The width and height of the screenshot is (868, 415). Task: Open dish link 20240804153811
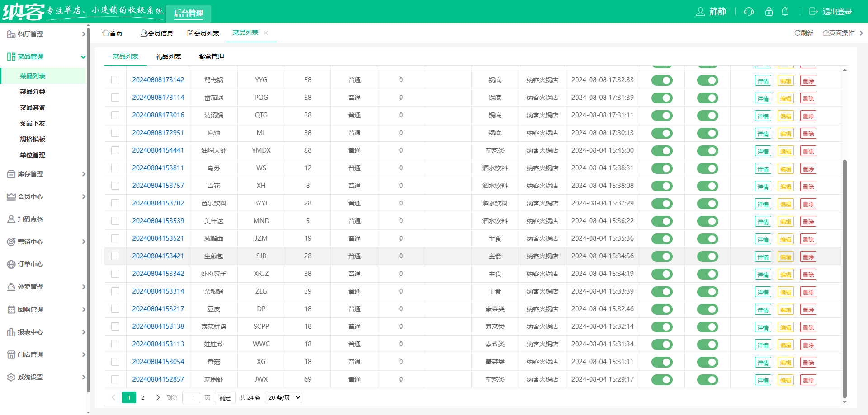click(x=158, y=168)
